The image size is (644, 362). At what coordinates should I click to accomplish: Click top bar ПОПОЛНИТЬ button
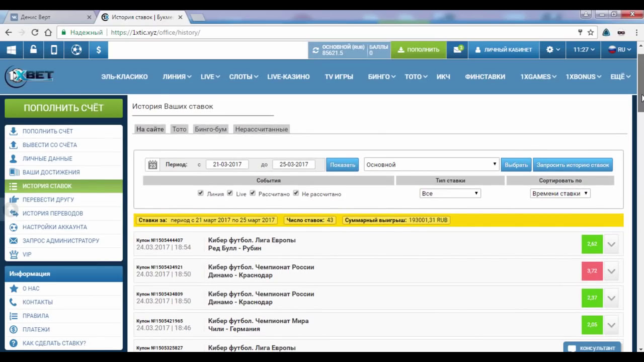[419, 50]
